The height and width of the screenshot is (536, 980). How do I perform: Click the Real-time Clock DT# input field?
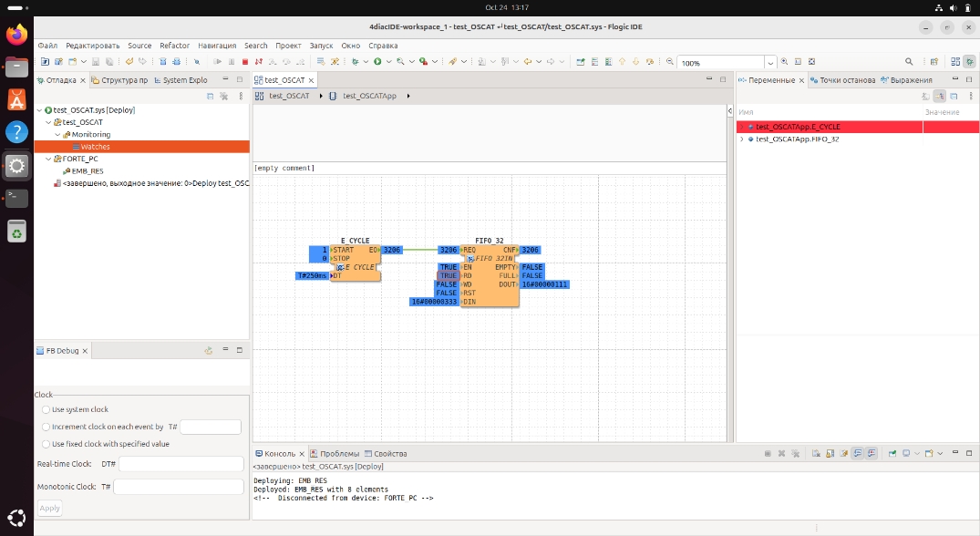pyautogui.click(x=181, y=464)
